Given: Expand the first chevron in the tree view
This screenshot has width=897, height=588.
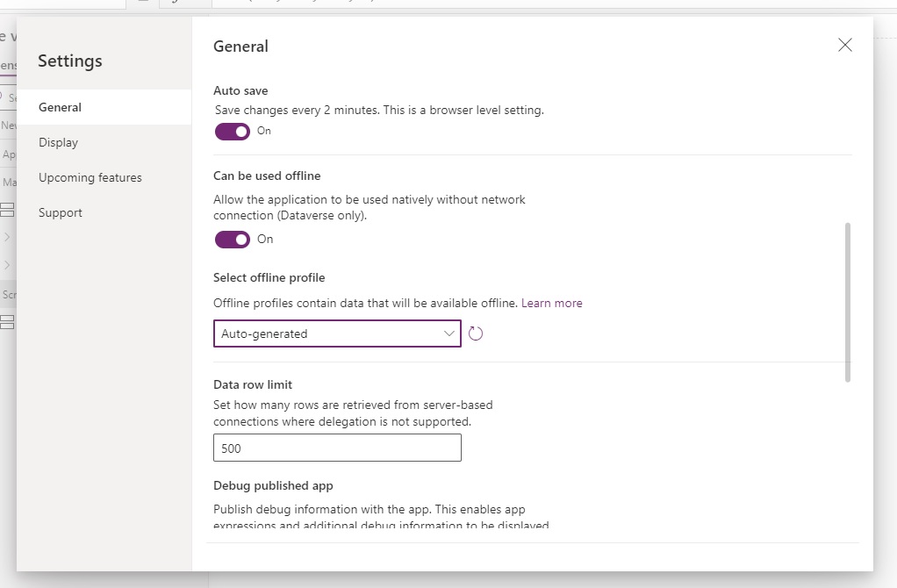Looking at the screenshot, I should [x=7, y=237].
